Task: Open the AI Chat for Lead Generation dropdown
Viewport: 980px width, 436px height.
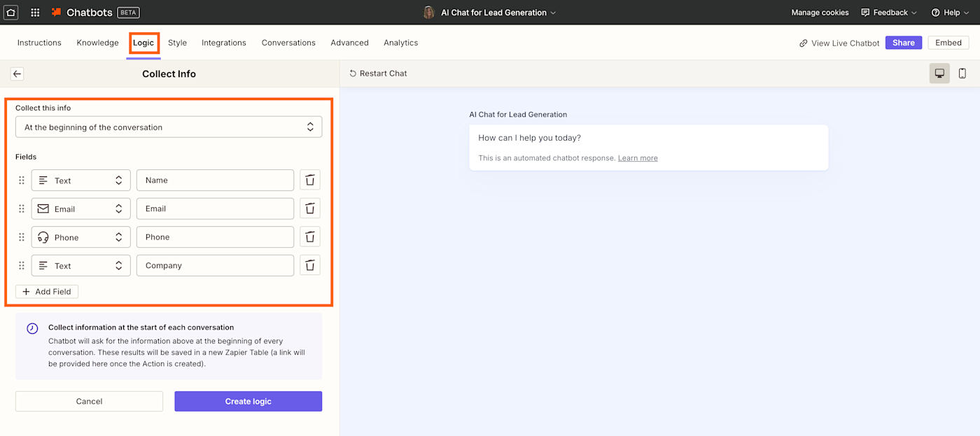Action: 498,12
